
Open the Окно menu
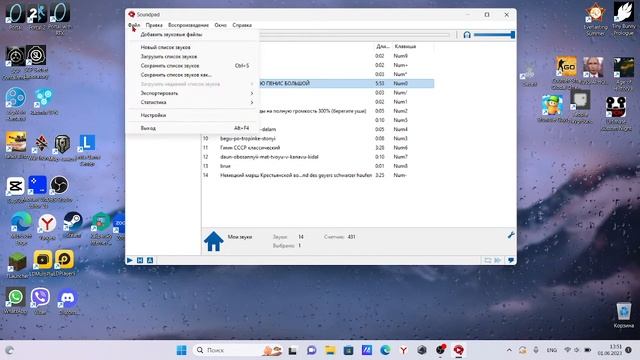pos(220,25)
